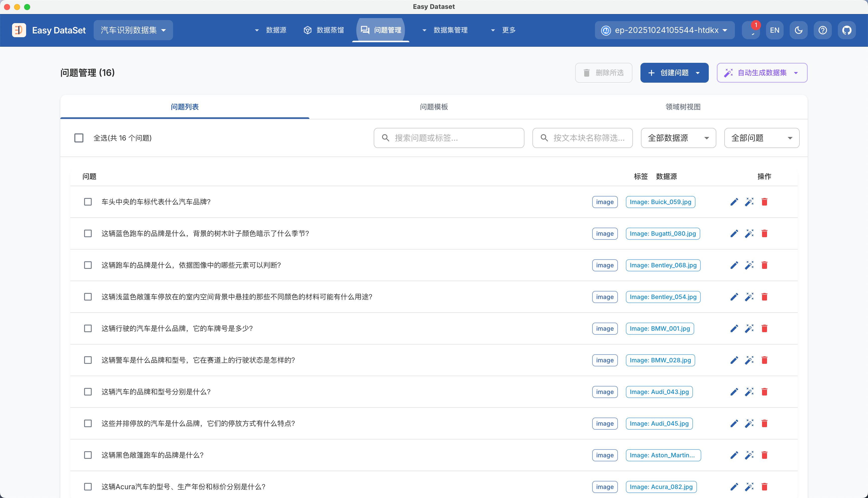Click edit pencil on Acura_082 row
The height and width of the screenshot is (498, 868).
(734, 487)
